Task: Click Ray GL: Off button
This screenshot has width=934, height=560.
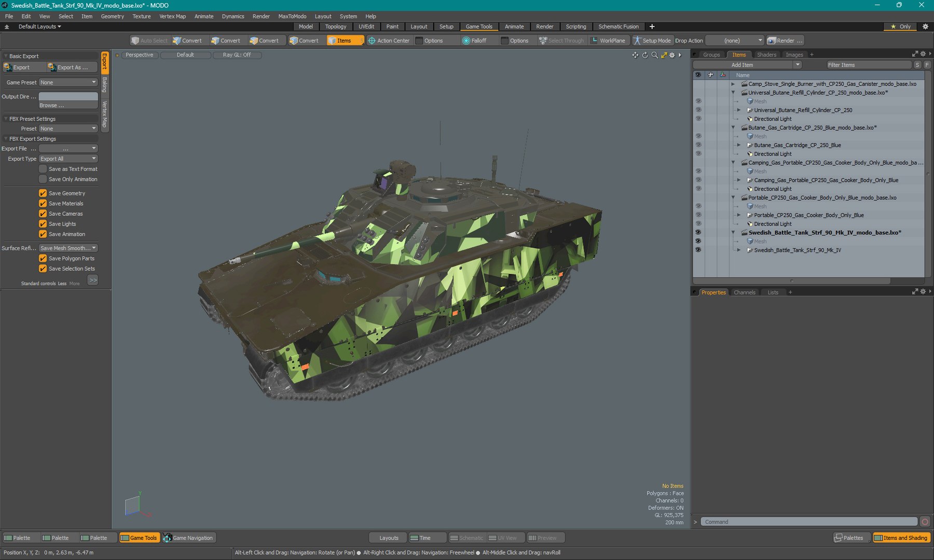Action: coord(237,55)
